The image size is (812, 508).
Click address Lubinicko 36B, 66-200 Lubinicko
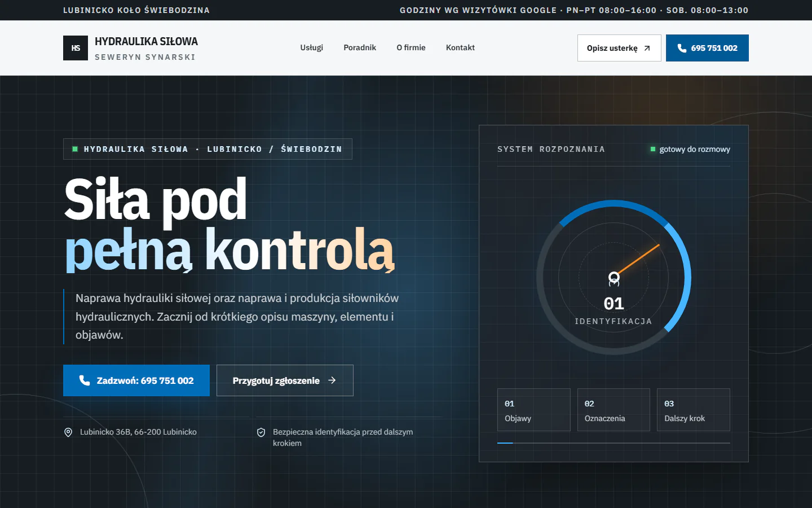click(x=138, y=432)
